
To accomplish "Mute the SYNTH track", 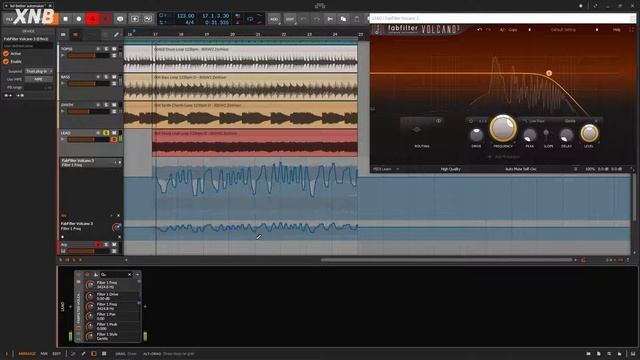I will [114, 105].
